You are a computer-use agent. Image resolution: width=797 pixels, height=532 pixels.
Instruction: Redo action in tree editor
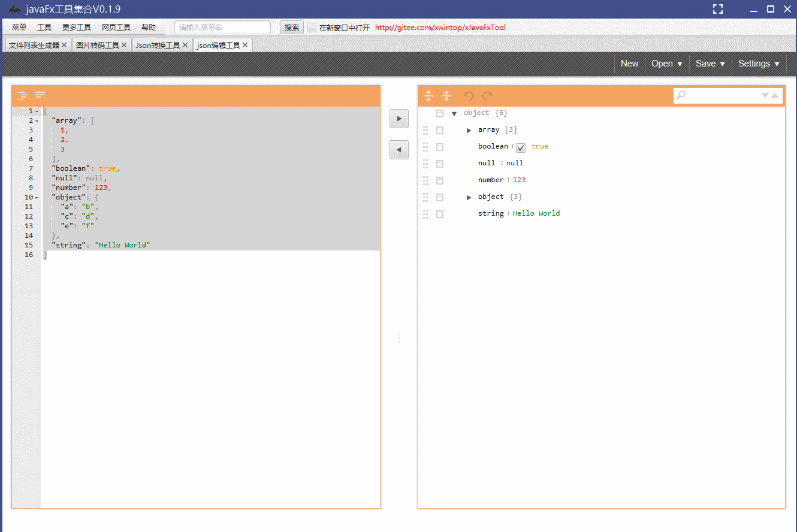[x=487, y=95]
